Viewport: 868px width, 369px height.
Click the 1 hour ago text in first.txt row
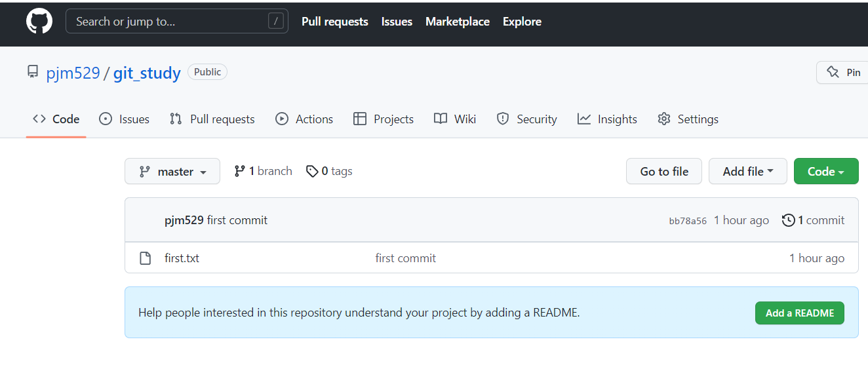coord(817,258)
